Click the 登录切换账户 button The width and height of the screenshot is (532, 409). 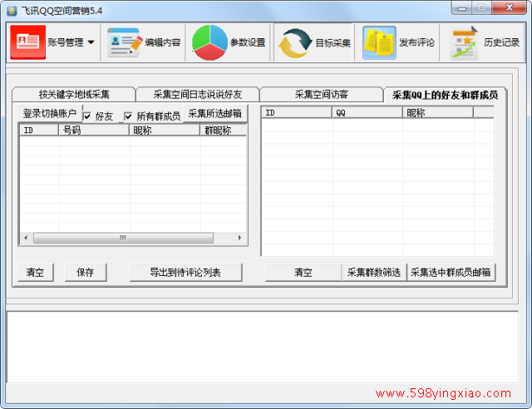point(50,113)
